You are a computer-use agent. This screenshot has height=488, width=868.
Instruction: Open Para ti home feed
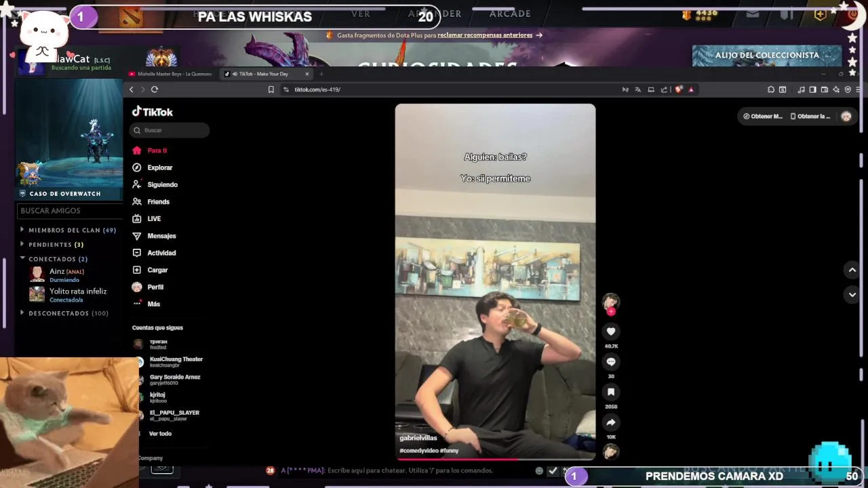(150, 150)
